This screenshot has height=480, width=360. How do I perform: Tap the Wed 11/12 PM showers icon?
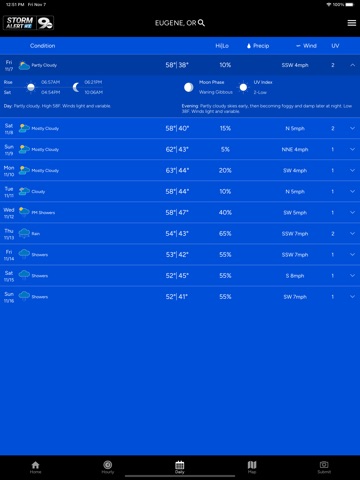[24, 212]
